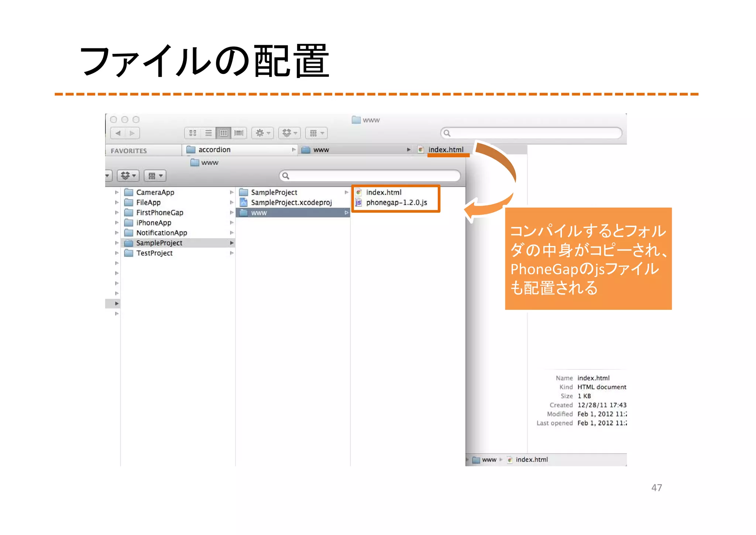The height and width of the screenshot is (535, 756).
Task: Click the FAVORITES sidebar heading
Action: [129, 151]
